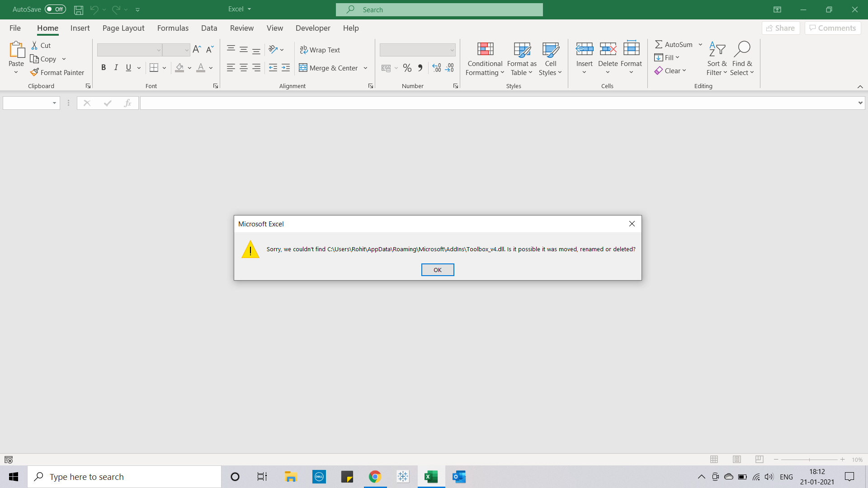Expand the Copy dropdown arrow
Screen dimensions: 868x488
click(x=64, y=58)
